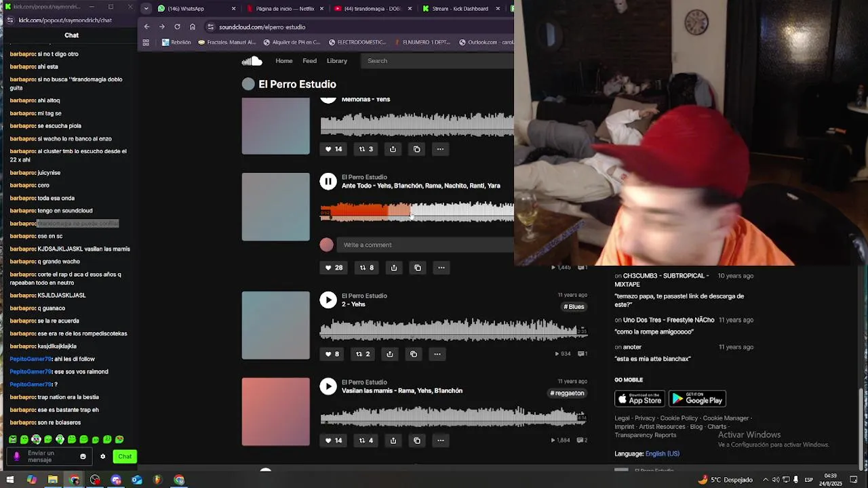The height and width of the screenshot is (488, 868).
Task: Copy link of Vasilan las mamis track
Action: click(417, 441)
